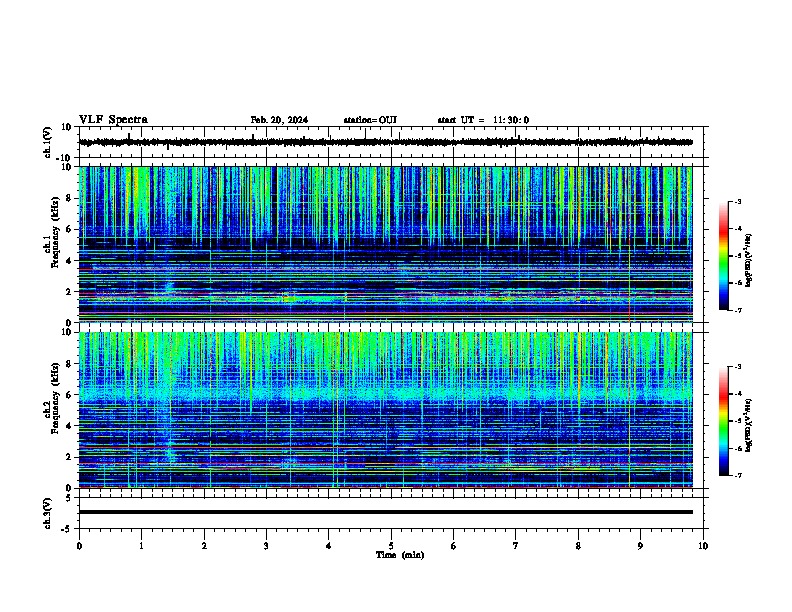
Task: Click the time axis tick label "9"
Action: pos(640,546)
